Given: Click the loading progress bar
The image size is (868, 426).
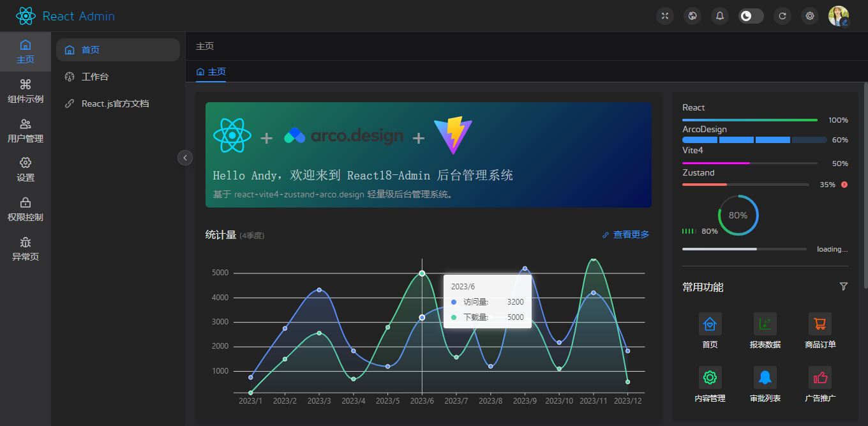Looking at the screenshot, I should point(744,248).
